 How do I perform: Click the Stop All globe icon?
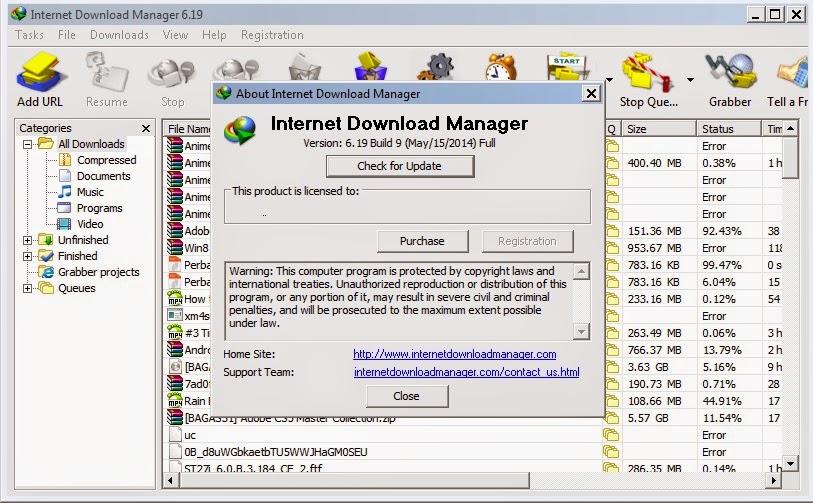[236, 68]
